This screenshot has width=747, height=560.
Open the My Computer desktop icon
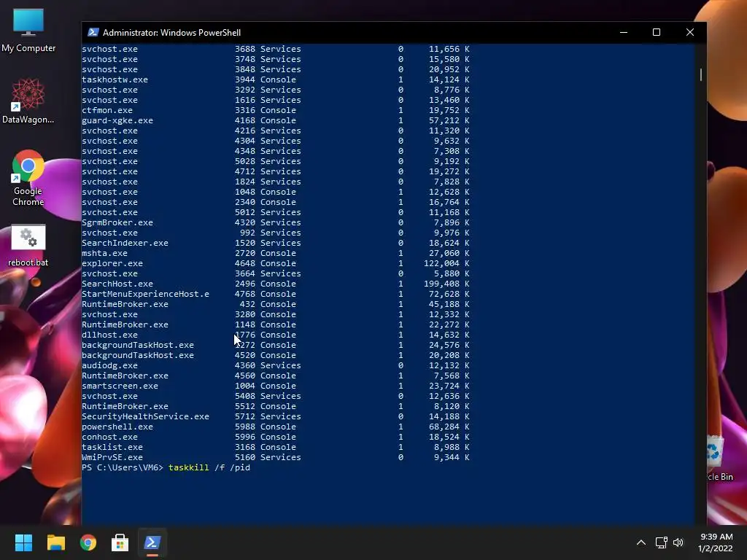tap(28, 31)
